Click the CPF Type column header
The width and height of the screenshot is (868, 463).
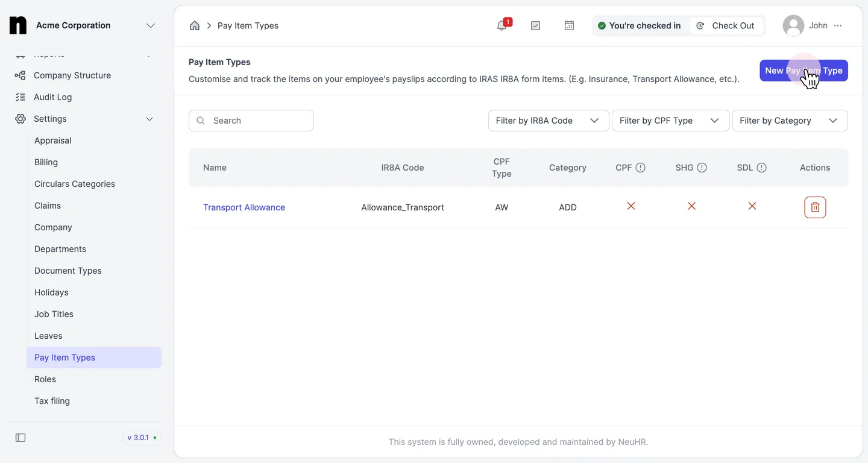point(502,168)
